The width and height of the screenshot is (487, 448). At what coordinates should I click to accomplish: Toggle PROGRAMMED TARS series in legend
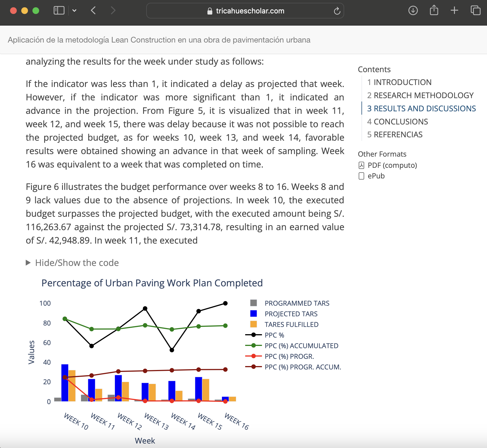point(297,303)
